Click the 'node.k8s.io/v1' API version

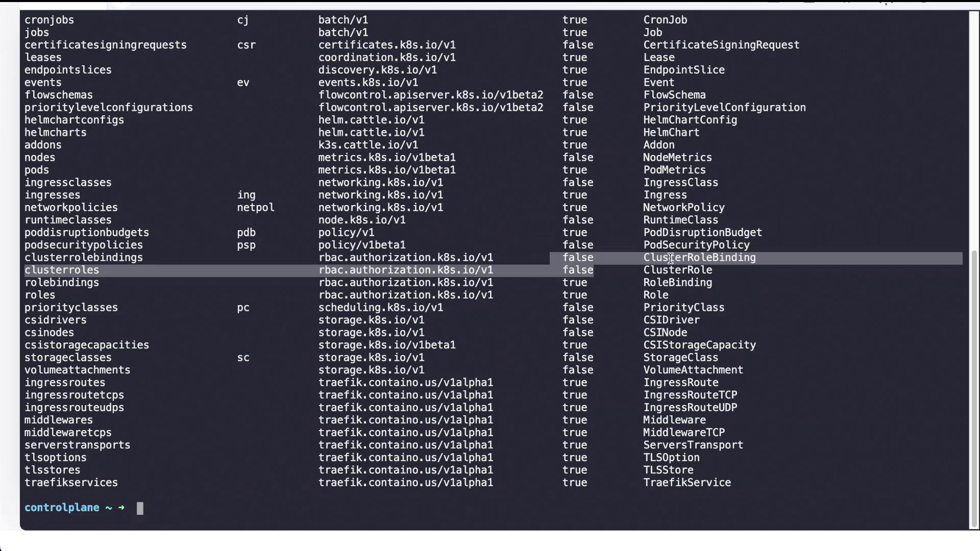pos(362,220)
